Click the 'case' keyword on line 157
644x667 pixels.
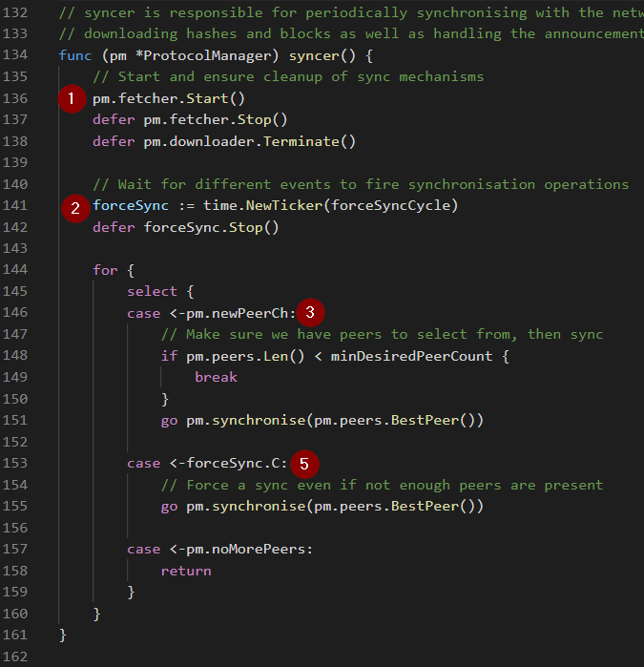click(x=143, y=550)
